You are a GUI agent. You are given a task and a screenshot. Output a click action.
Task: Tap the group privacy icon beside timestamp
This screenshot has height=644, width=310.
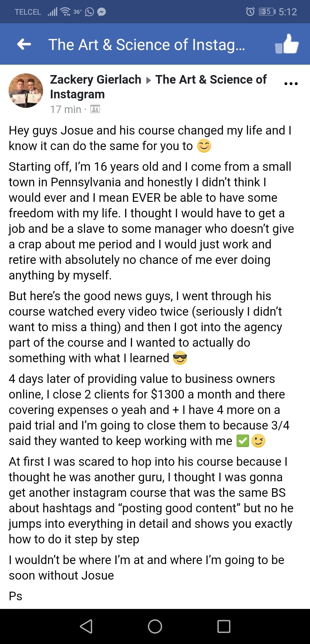pyautogui.click(x=95, y=109)
